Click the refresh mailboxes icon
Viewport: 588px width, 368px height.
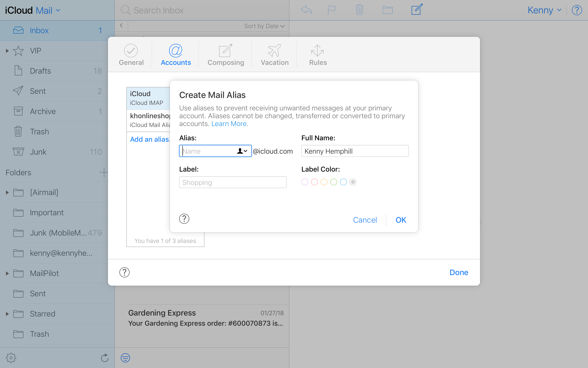105,358
